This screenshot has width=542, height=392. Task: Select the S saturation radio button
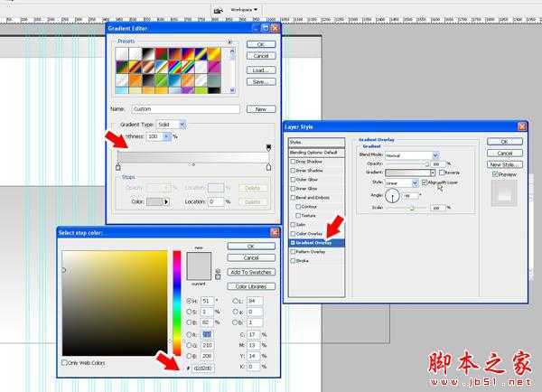189,312
